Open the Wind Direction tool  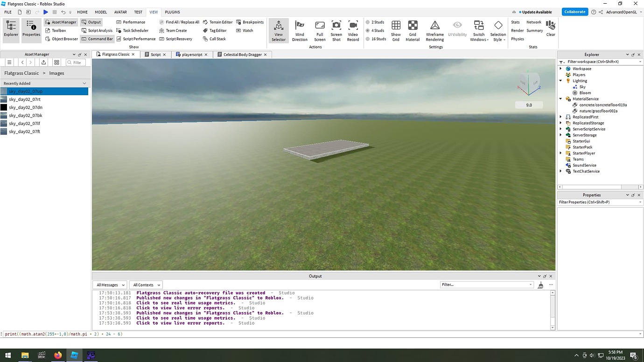pos(300,30)
